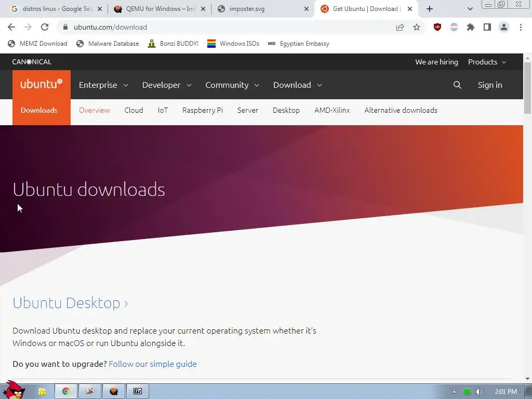
Task: Expand the Products dropdown
Action: pyautogui.click(x=487, y=62)
